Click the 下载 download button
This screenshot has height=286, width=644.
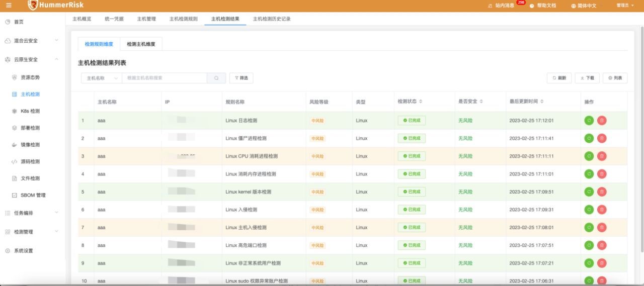pyautogui.click(x=587, y=78)
